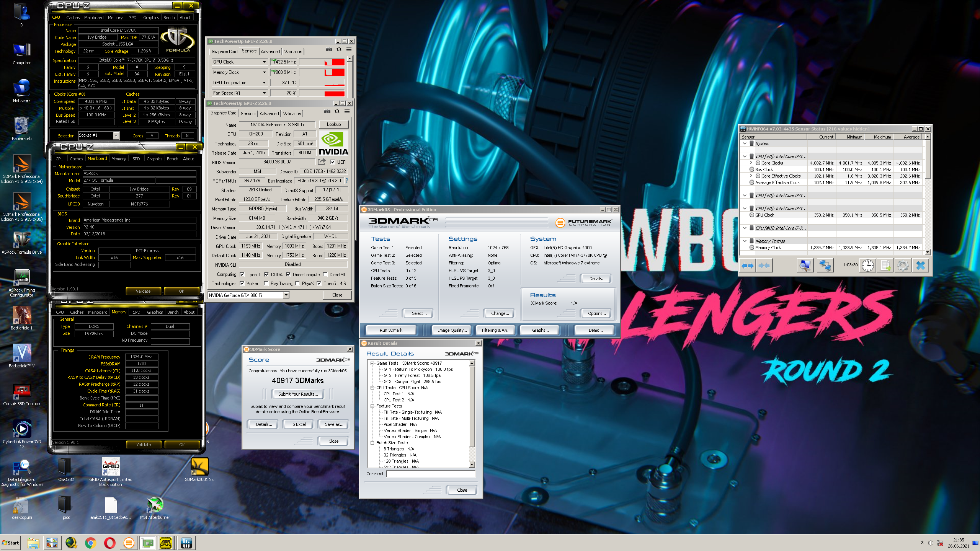Toggle PhysX checkbox
Image resolution: width=980 pixels, height=551 pixels.
click(x=297, y=284)
